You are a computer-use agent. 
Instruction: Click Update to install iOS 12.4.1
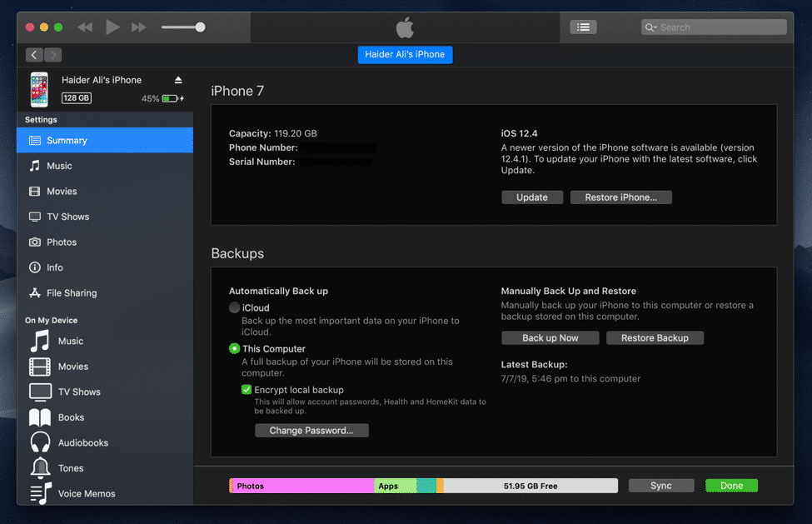532,197
